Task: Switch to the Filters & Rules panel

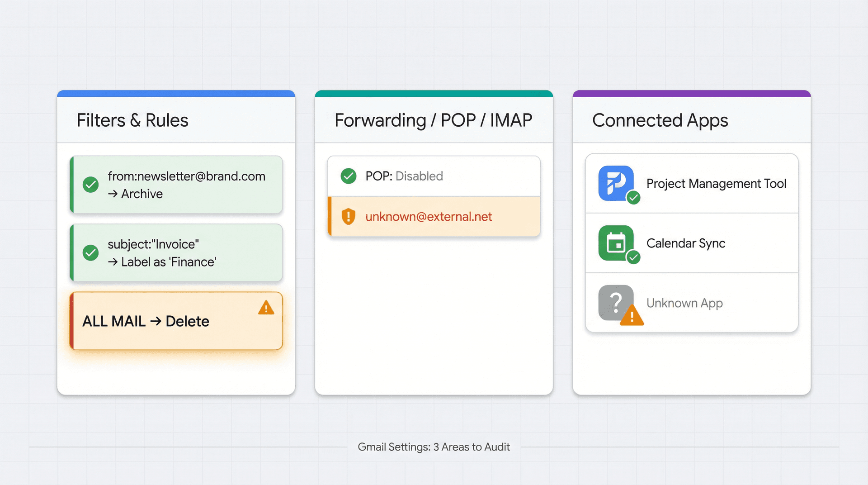Action: click(x=132, y=120)
